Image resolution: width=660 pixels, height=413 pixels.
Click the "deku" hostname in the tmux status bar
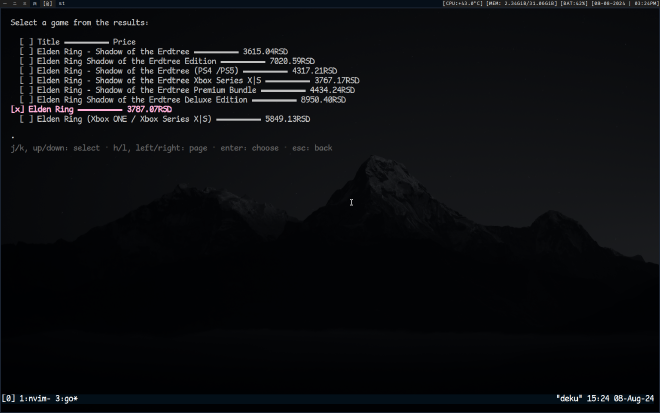tap(569, 399)
